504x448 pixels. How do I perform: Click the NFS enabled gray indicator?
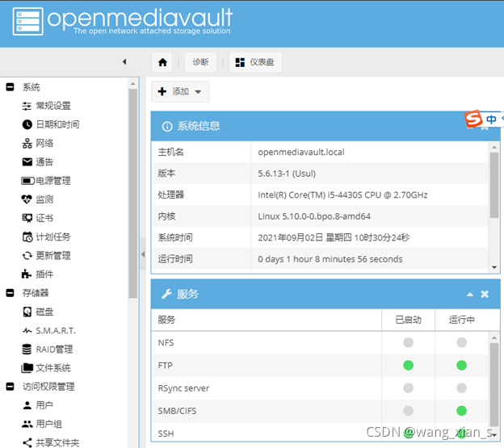[408, 342]
